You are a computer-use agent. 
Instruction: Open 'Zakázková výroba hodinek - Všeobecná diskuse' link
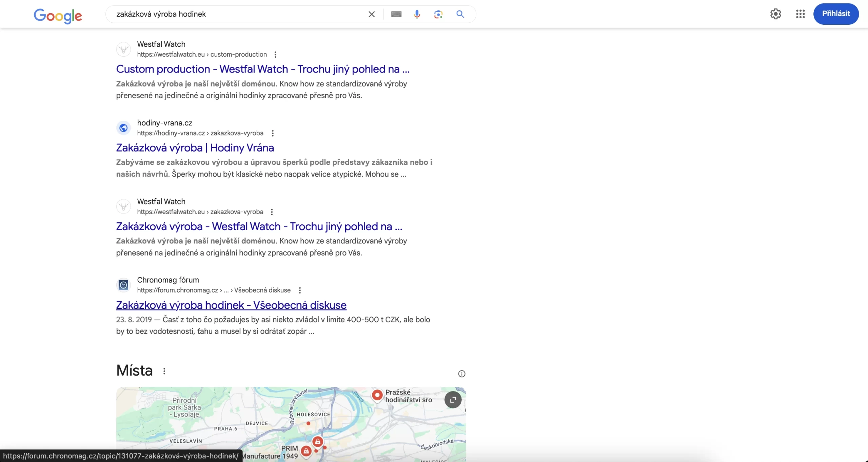pyautogui.click(x=231, y=305)
